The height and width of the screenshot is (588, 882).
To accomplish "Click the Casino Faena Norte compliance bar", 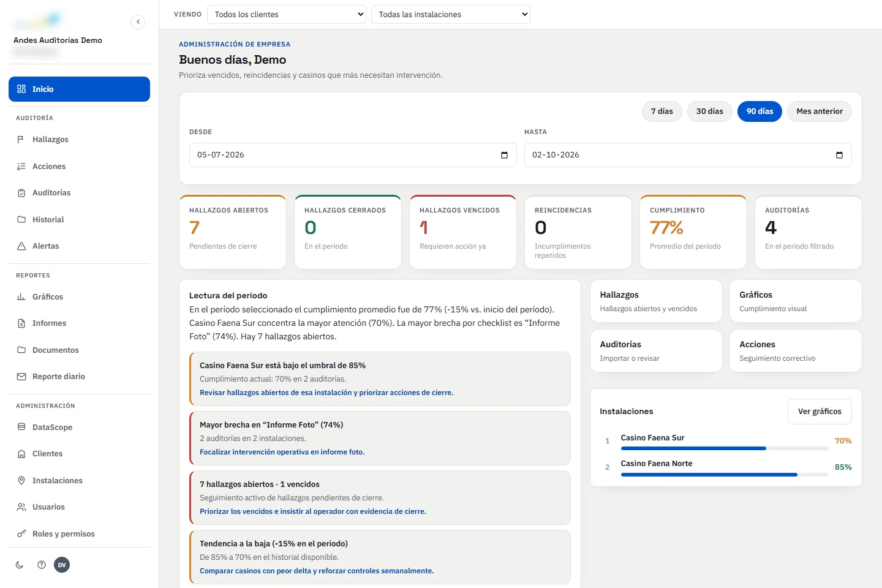I will click(x=725, y=475).
